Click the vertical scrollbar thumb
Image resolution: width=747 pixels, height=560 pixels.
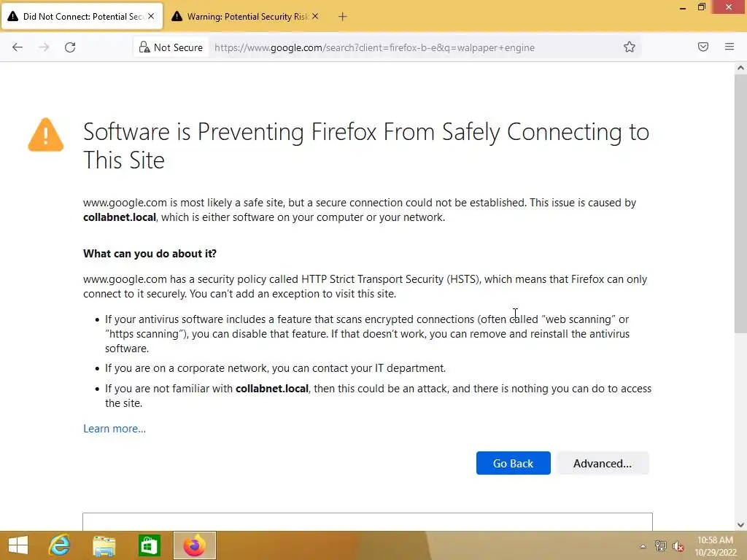(740, 204)
